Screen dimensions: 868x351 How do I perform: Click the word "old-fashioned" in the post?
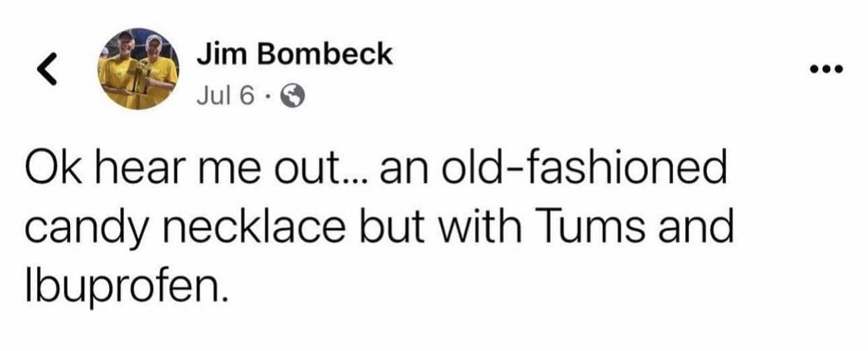pyautogui.click(x=581, y=170)
